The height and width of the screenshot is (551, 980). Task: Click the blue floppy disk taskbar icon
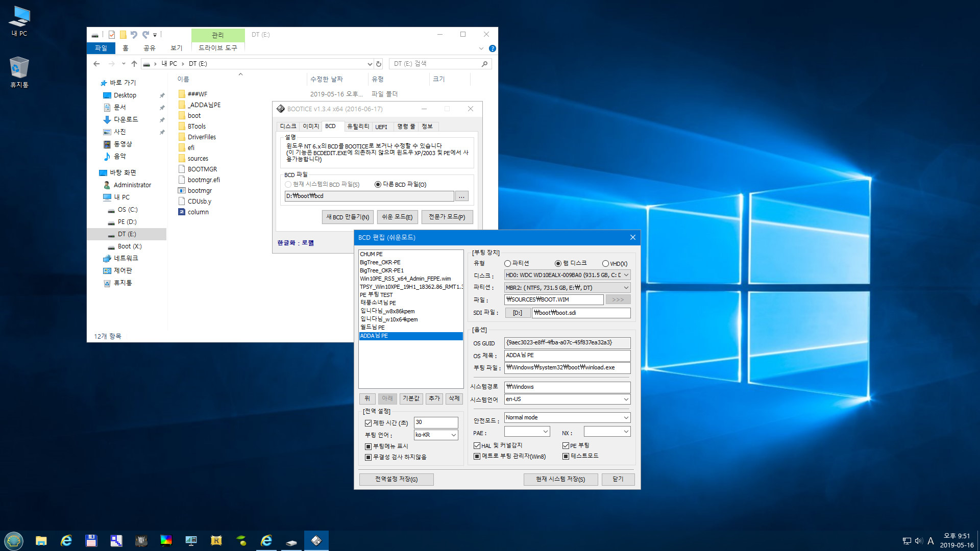point(91,541)
